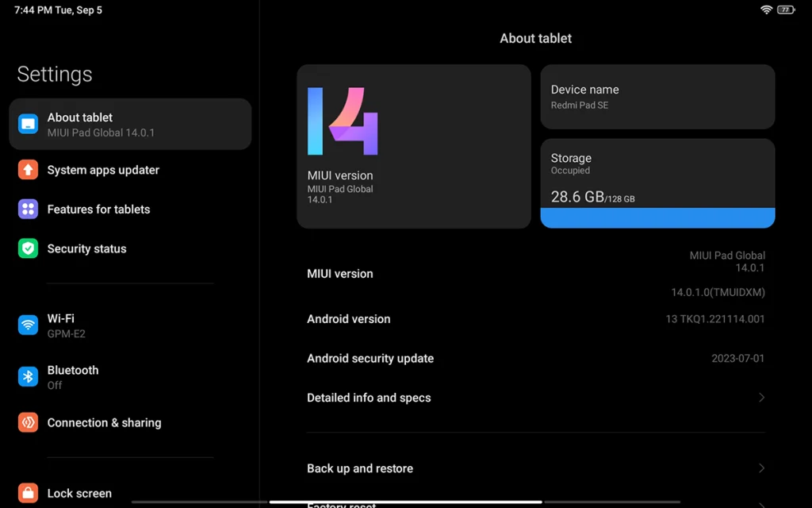Tap the status bar time 7:44 PM
This screenshot has width=812, height=508.
point(33,10)
